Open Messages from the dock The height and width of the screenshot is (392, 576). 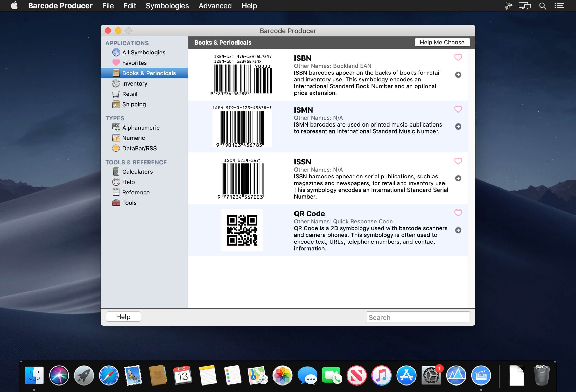307,375
